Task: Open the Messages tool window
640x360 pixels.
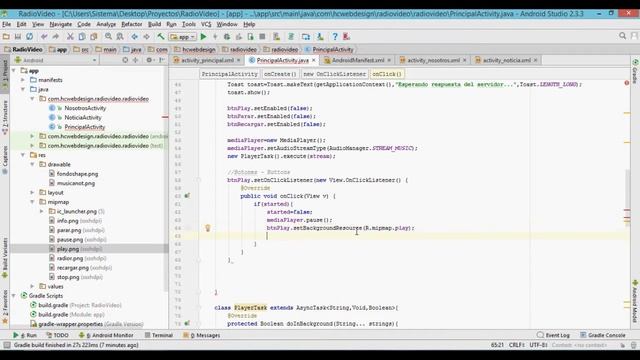Action: [202, 335]
